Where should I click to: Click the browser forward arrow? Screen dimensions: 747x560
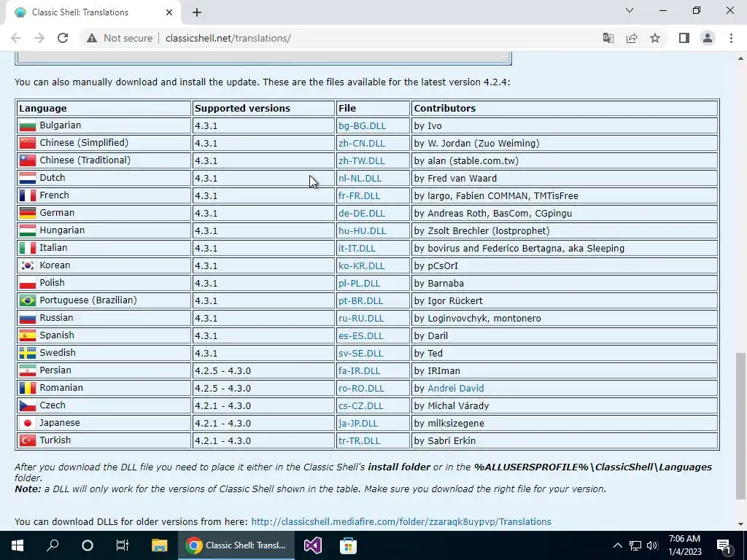coord(39,38)
